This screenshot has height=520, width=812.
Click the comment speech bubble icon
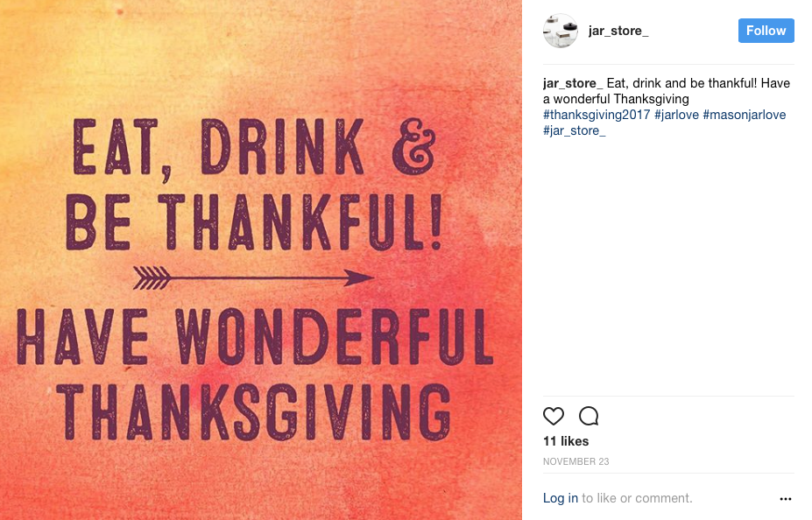pyautogui.click(x=589, y=416)
